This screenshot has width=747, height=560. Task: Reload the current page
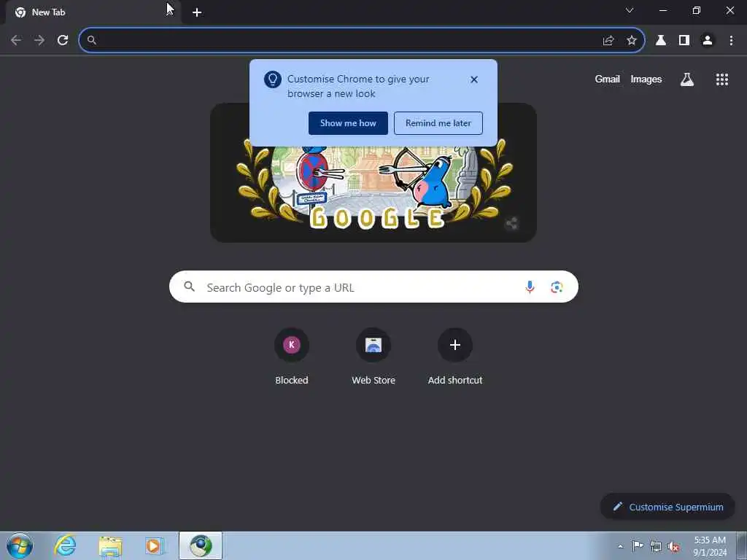63,41
